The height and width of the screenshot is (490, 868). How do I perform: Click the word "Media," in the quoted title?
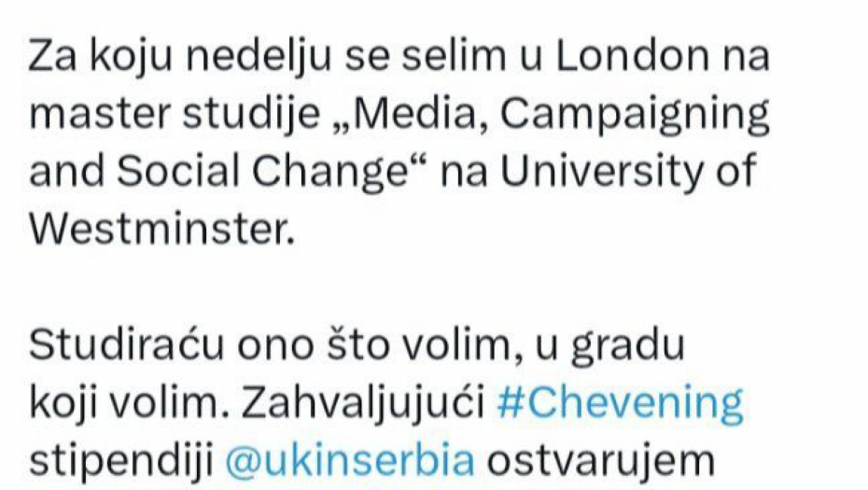click(428, 118)
